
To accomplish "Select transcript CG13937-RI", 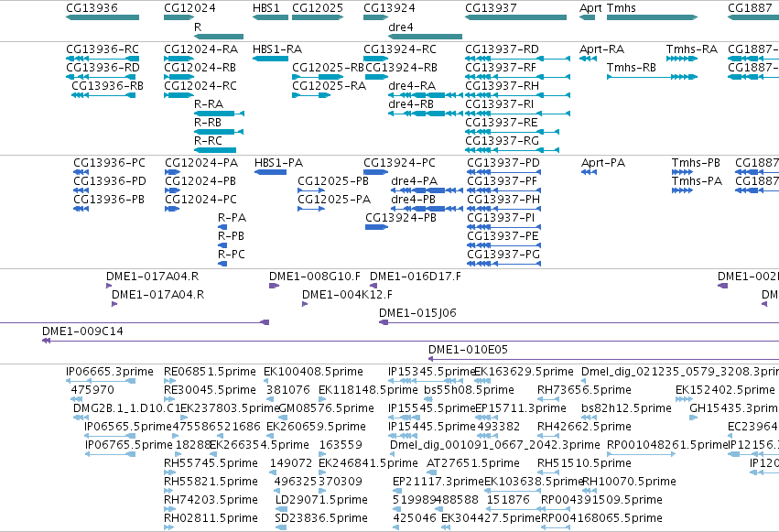I will 518,114.
